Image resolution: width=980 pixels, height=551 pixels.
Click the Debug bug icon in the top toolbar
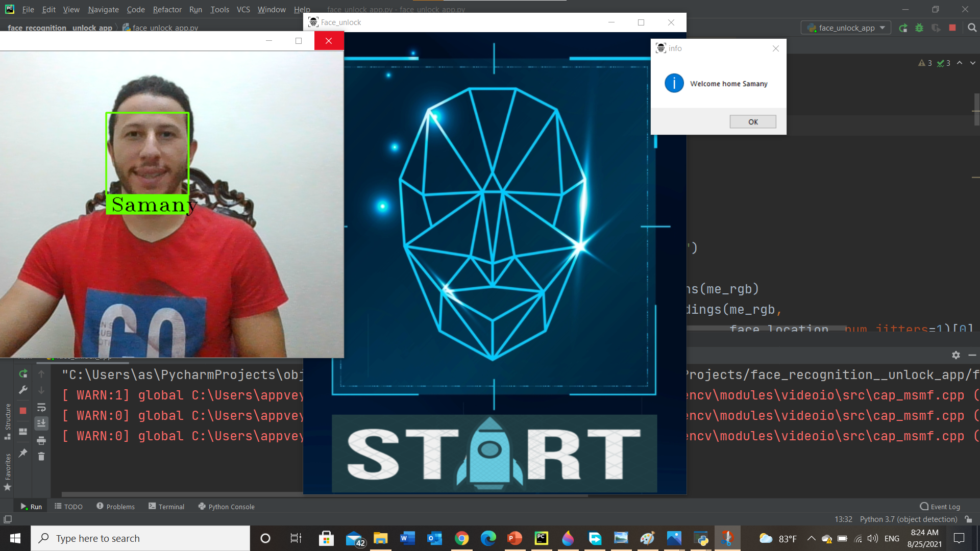[919, 28]
